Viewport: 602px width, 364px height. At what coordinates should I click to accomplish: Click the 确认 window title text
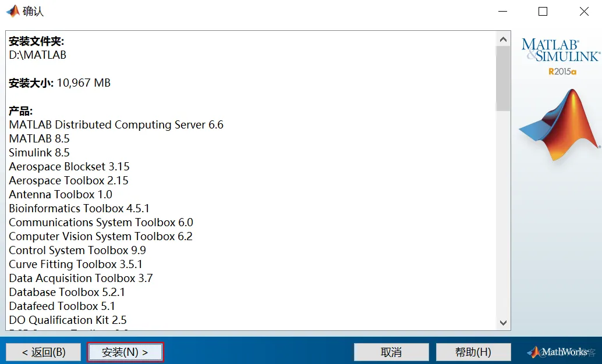tap(33, 12)
